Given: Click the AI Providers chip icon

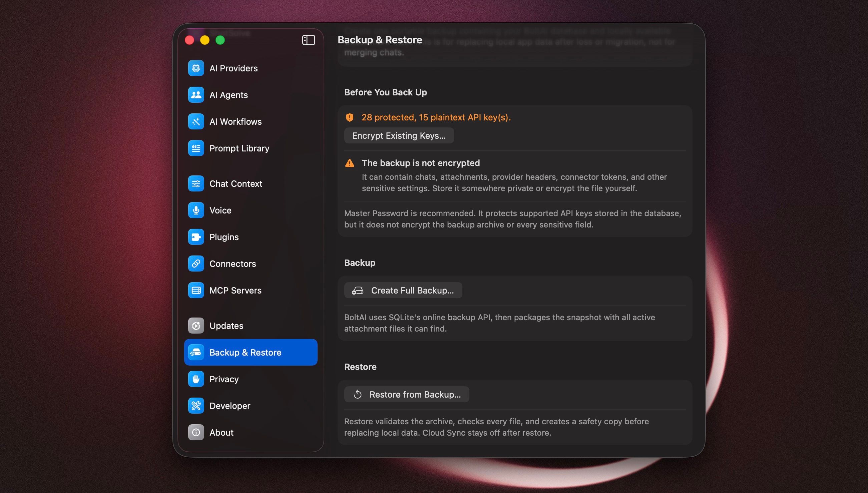Looking at the screenshot, I should 196,68.
